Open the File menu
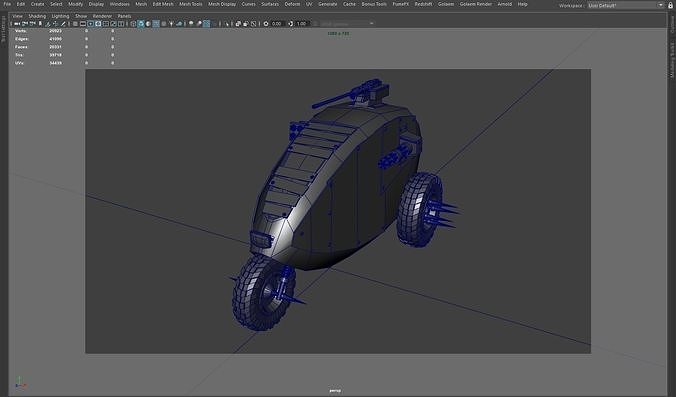The height and width of the screenshot is (397, 676). [x=7, y=4]
